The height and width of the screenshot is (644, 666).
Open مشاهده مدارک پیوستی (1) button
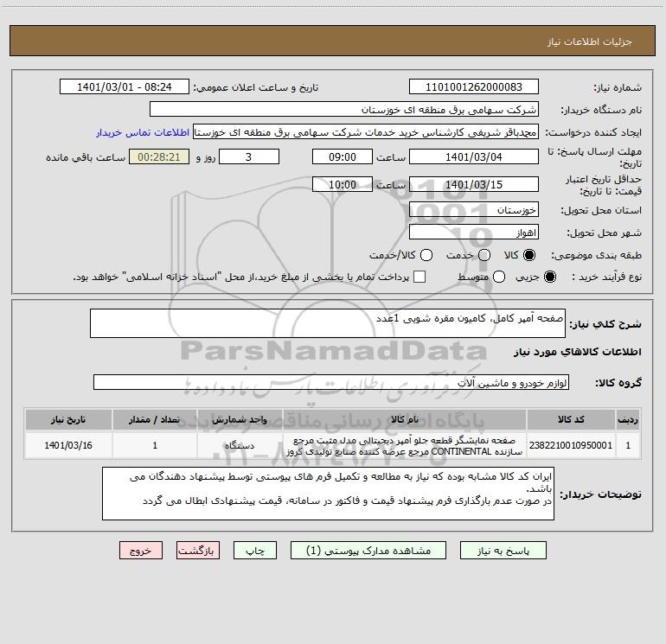point(368,551)
